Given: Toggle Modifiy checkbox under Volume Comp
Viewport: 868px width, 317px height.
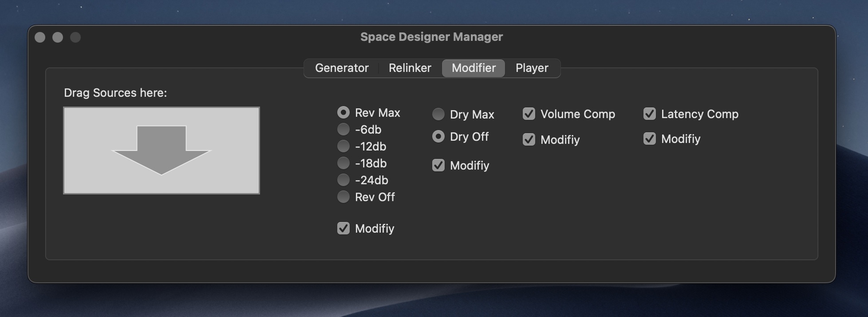Looking at the screenshot, I should (529, 139).
